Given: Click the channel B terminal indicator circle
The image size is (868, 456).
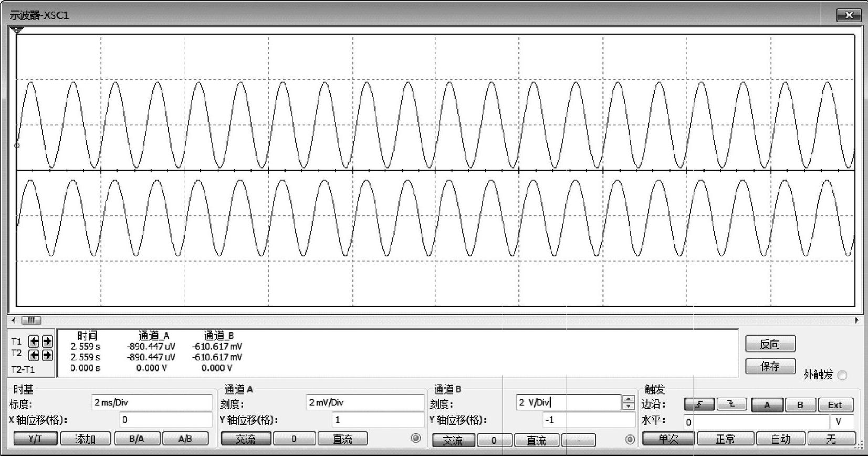Looking at the screenshot, I should tap(630, 439).
